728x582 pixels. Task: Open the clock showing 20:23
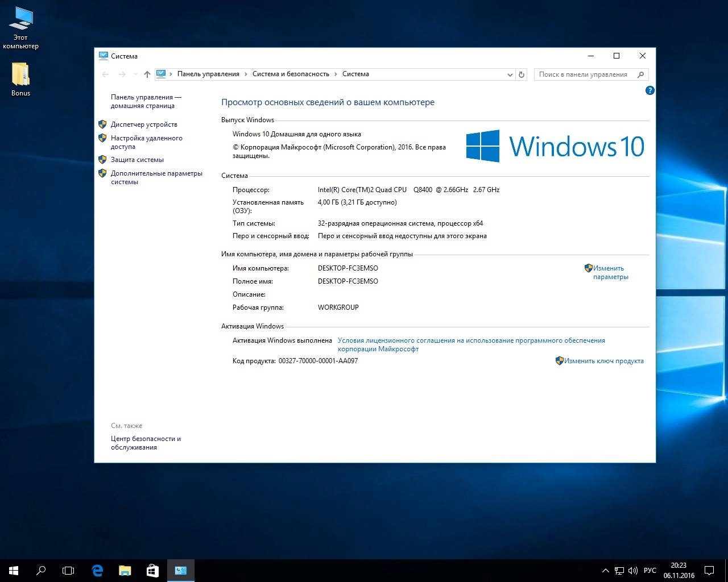click(x=679, y=571)
